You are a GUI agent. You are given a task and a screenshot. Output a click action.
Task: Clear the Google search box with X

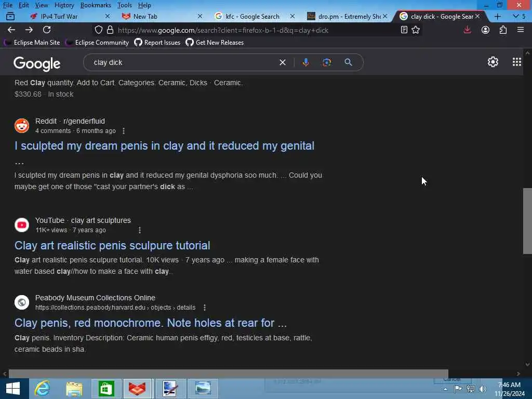[282, 62]
